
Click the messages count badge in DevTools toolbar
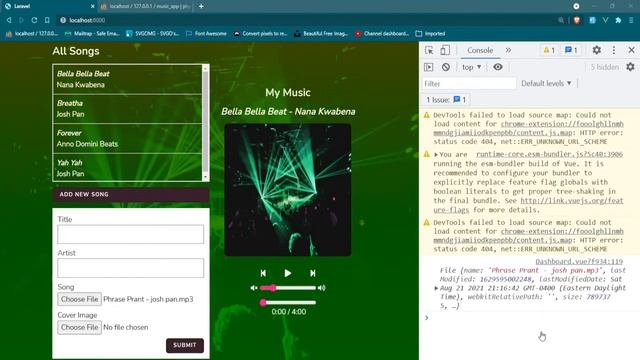click(x=571, y=50)
